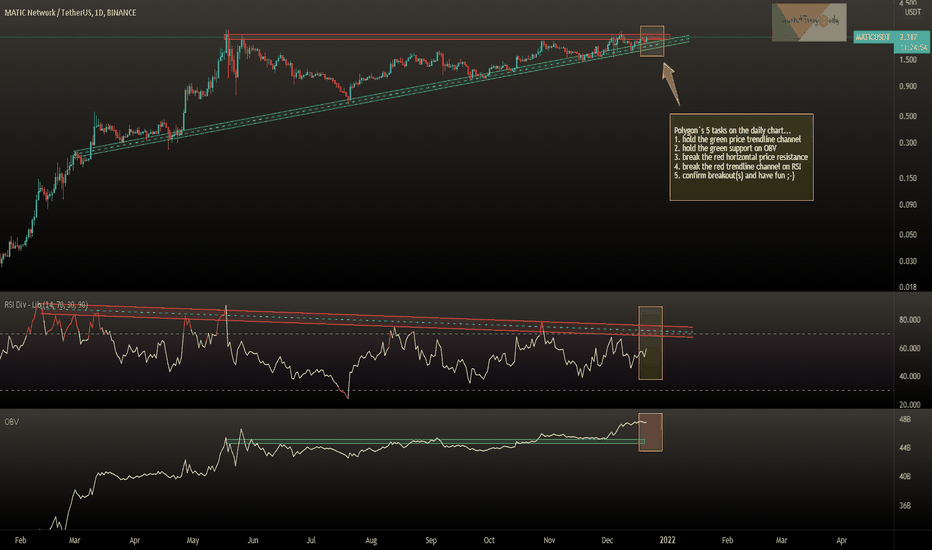The height and width of the screenshot is (550, 932).
Task: Click the 2.317 current price value
Action: [909, 37]
